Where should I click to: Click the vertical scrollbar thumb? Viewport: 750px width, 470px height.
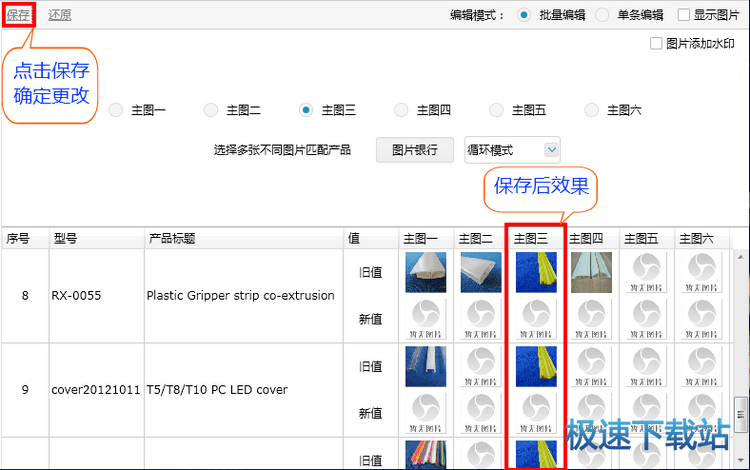point(740,415)
